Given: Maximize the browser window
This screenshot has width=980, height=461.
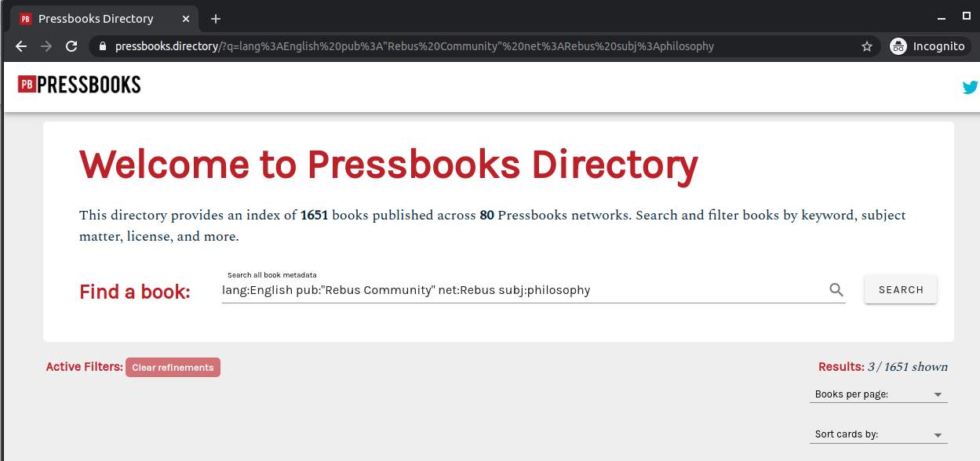Looking at the screenshot, I should pyautogui.click(x=966, y=16).
